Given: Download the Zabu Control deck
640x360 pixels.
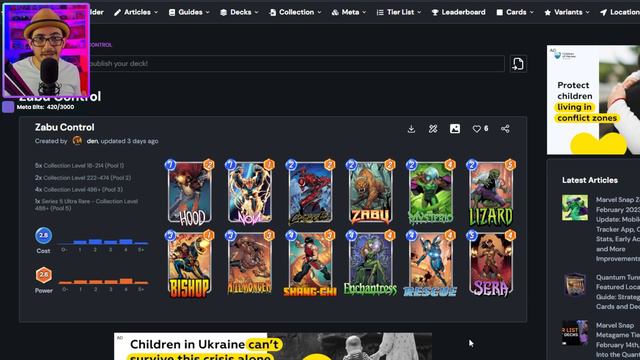Looking at the screenshot, I should click(411, 129).
